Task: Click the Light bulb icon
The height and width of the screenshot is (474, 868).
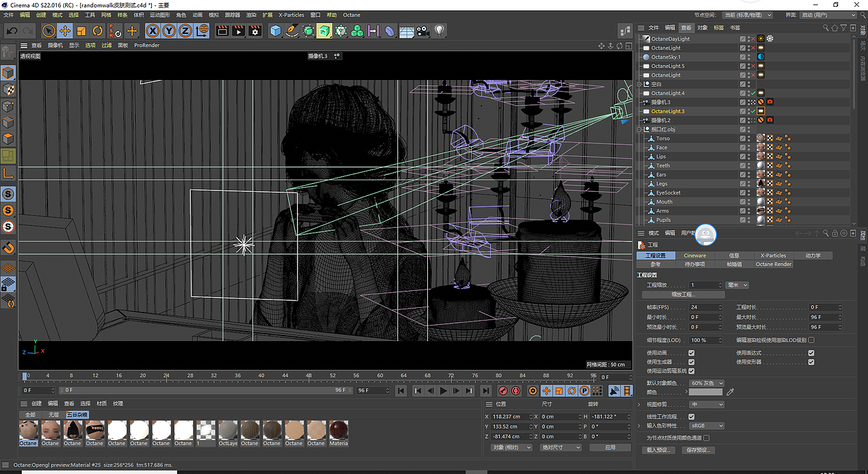Action: point(439,31)
